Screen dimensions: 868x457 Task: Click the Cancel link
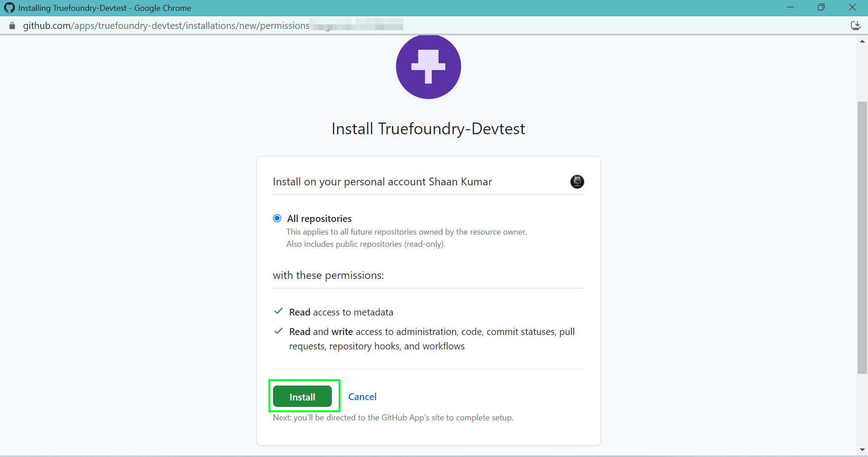(362, 397)
